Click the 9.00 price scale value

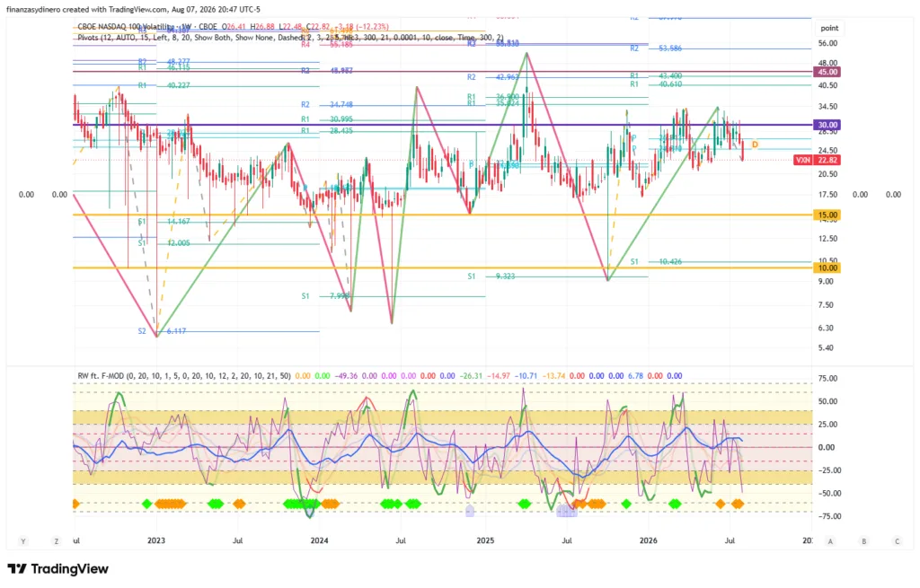click(x=827, y=281)
